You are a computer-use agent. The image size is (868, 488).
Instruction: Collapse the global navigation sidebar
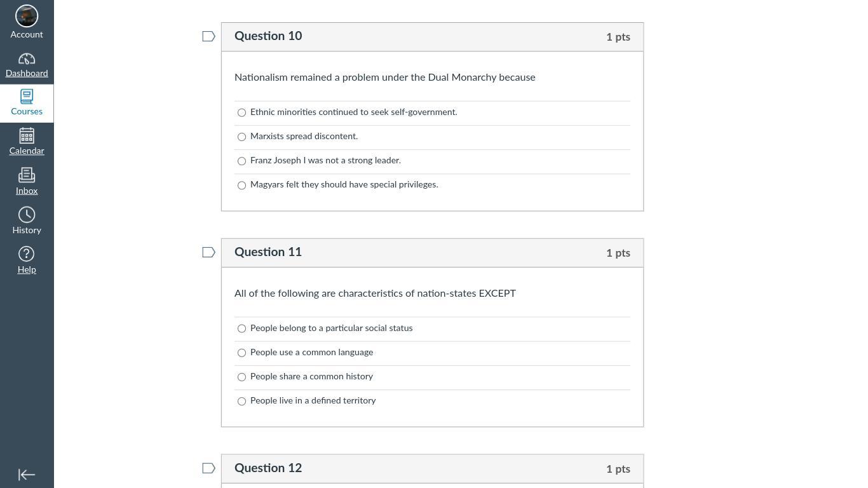pyautogui.click(x=27, y=475)
